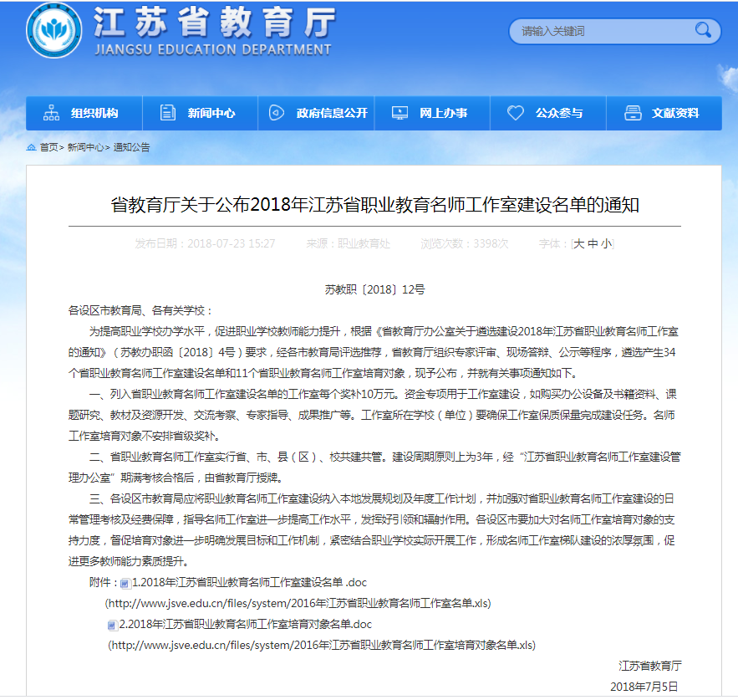
Task: Open the 2016年江苏省职业教育名师工作室培育对象名单.xls URL
Action: click(322, 645)
